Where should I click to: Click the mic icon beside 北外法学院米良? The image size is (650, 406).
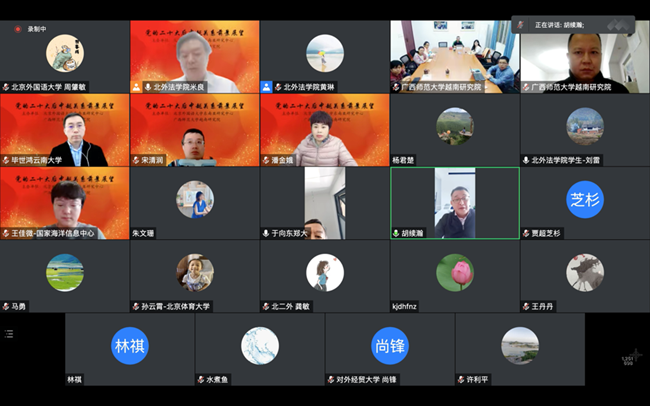[148, 87]
